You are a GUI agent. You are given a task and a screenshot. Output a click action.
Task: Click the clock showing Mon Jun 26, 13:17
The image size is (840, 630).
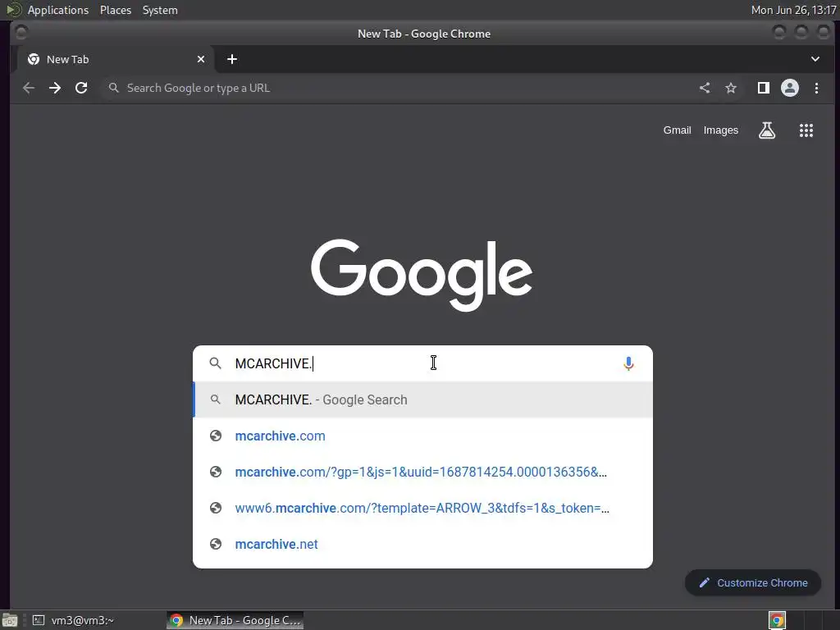(793, 10)
